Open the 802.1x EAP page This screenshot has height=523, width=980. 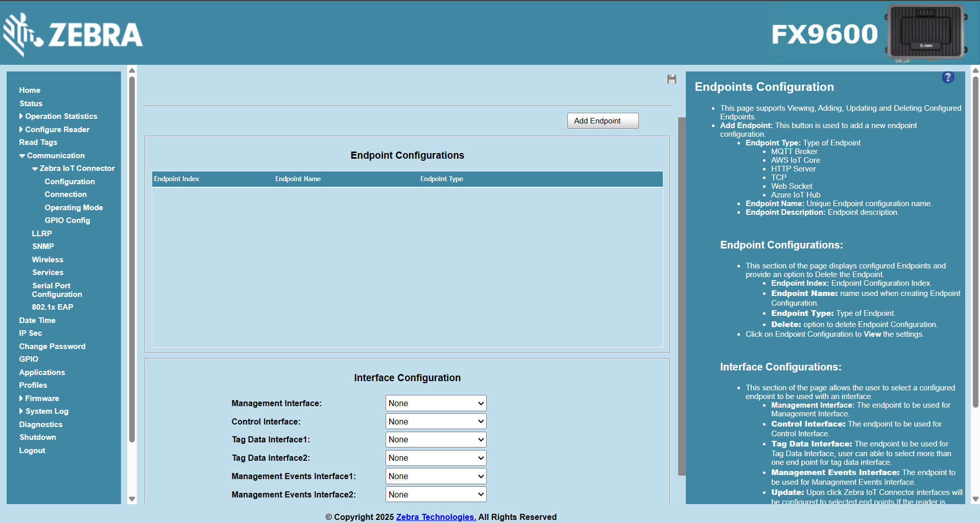click(53, 307)
